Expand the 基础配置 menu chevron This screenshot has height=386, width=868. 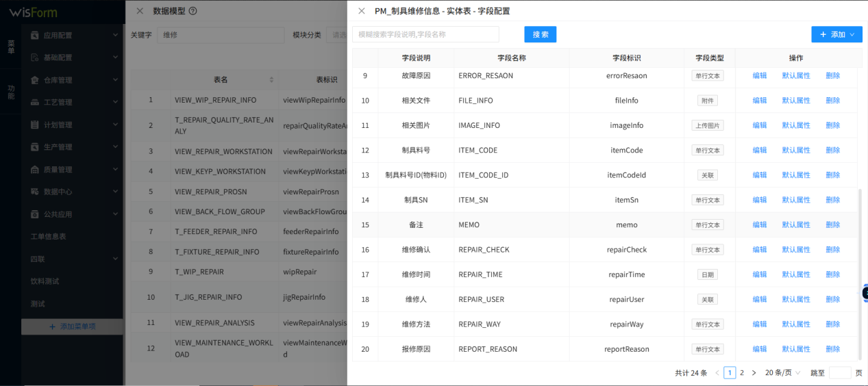(x=115, y=57)
